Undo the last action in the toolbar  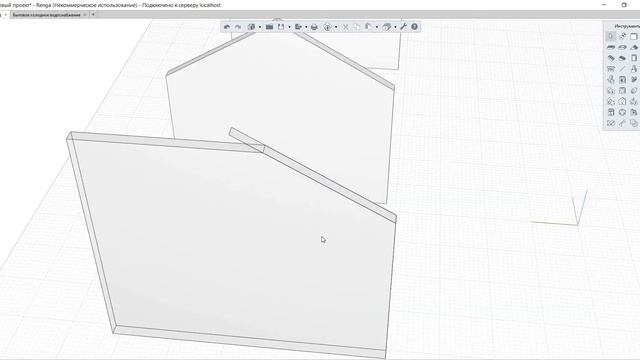coord(227,27)
